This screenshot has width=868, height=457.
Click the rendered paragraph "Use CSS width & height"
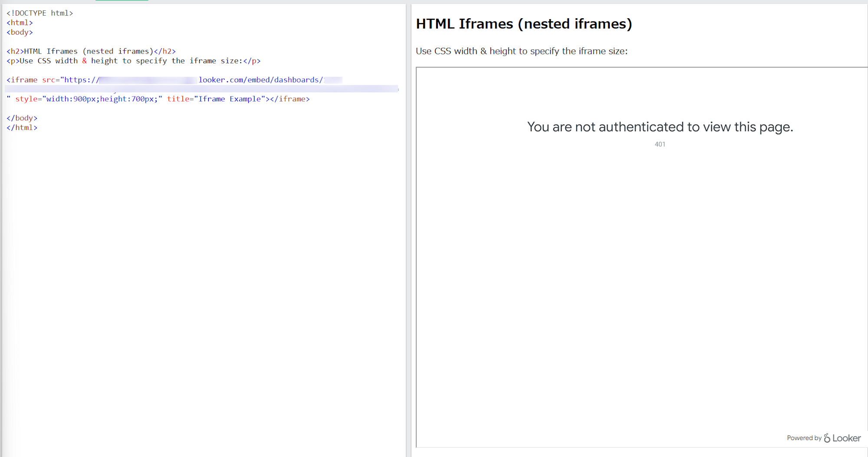522,51
